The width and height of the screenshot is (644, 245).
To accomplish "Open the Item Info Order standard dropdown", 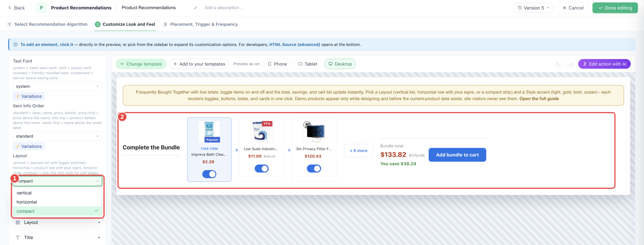I will 57,136.
